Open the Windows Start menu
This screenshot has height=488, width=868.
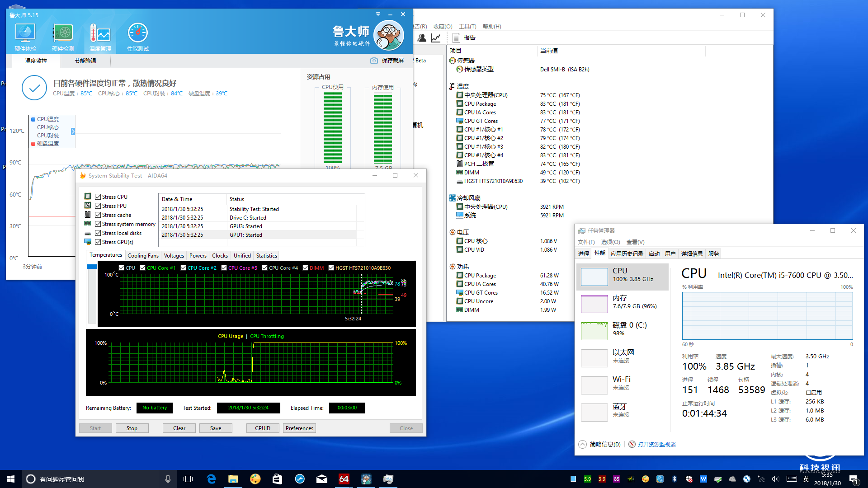click(11, 479)
